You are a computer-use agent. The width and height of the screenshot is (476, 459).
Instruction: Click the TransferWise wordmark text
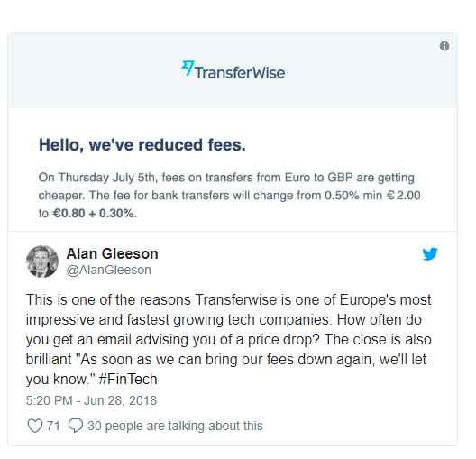(x=240, y=73)
